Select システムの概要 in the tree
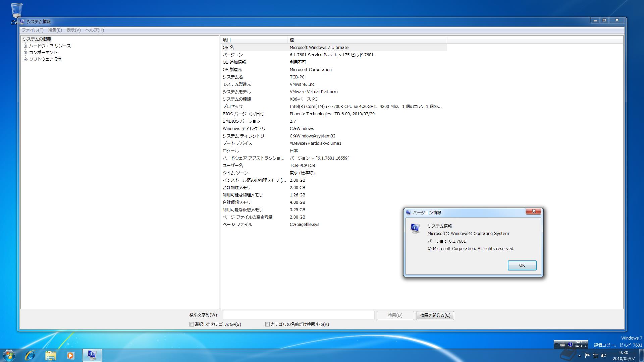644x362 pixels. [x=37, y=39]
